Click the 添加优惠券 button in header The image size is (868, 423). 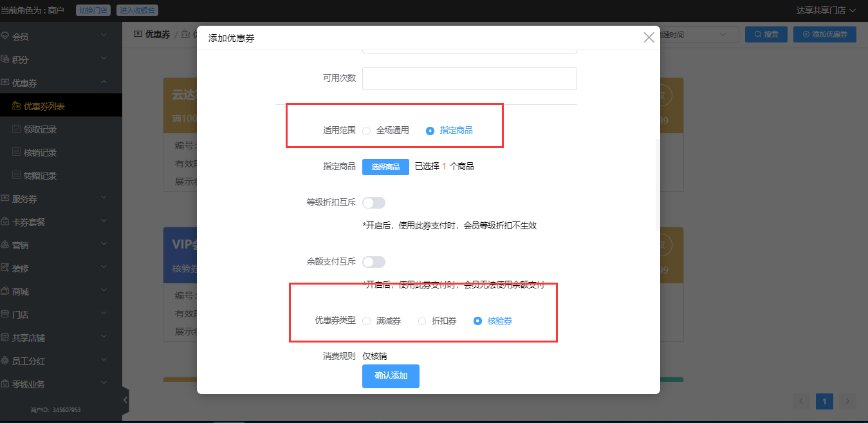pos(825,35)
